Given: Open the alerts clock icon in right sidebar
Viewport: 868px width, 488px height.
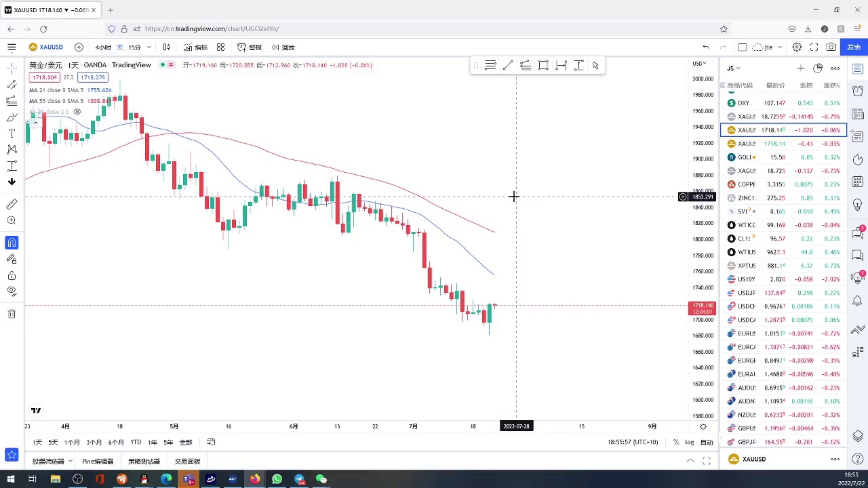Looking at the screenshot, I should click(858, 91).
